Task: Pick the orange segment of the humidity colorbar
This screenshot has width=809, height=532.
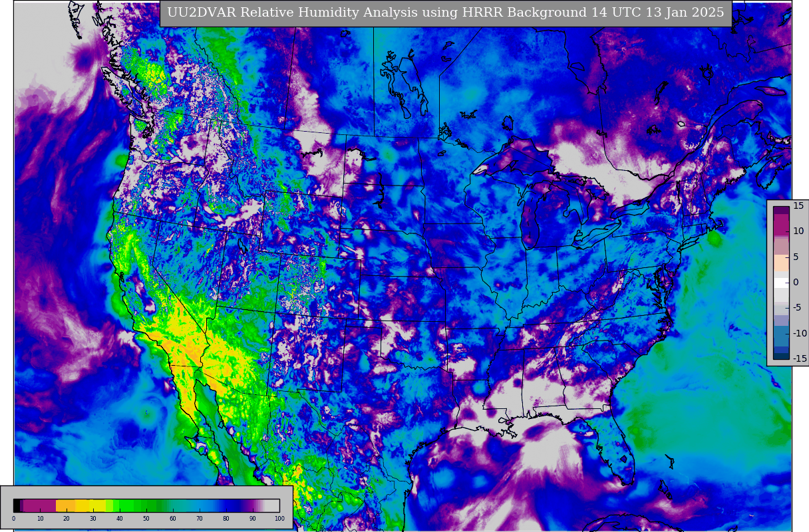Action: point(65,505)
